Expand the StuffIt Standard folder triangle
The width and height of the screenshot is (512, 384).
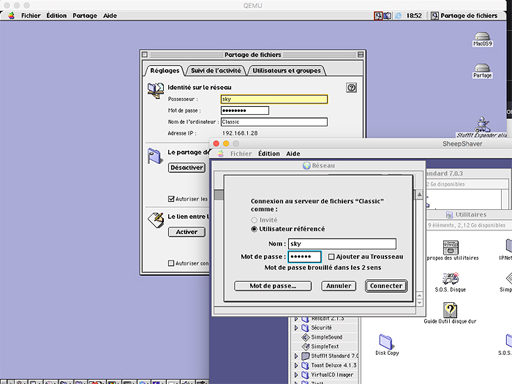click(x=296, y=356)
